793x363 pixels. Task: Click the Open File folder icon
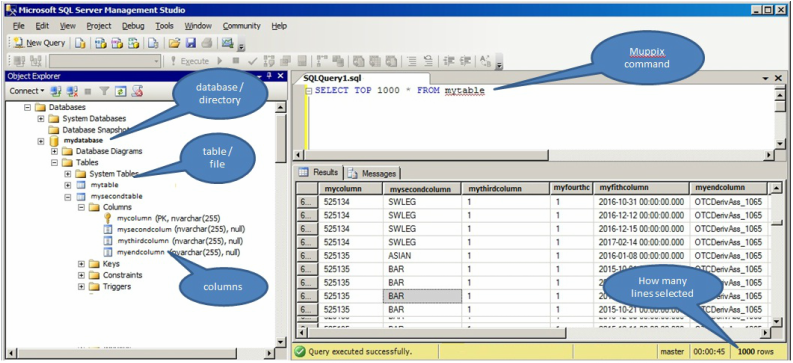[174, 43]
